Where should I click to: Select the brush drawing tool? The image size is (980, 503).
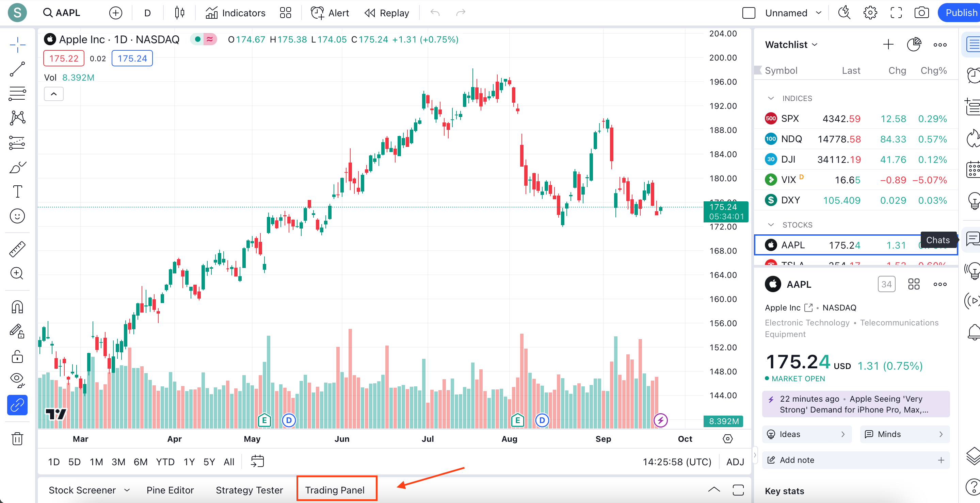17,167
